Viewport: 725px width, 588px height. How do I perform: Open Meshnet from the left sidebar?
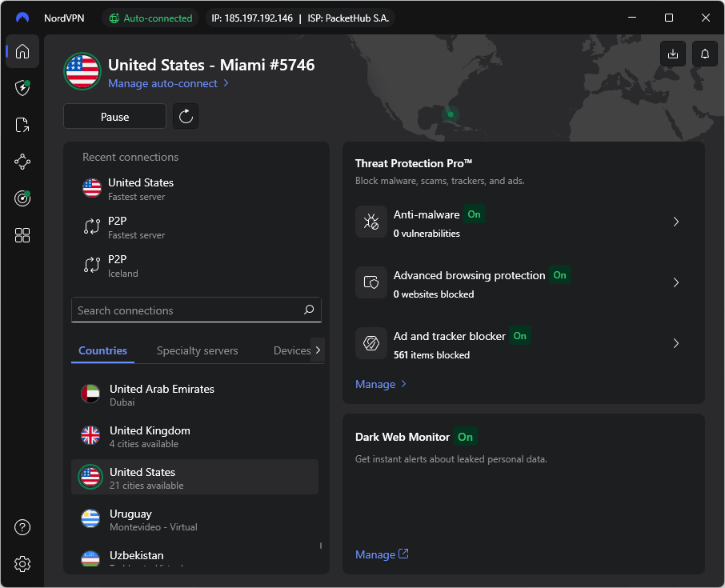pyautogui.click(x=22, y=162)
